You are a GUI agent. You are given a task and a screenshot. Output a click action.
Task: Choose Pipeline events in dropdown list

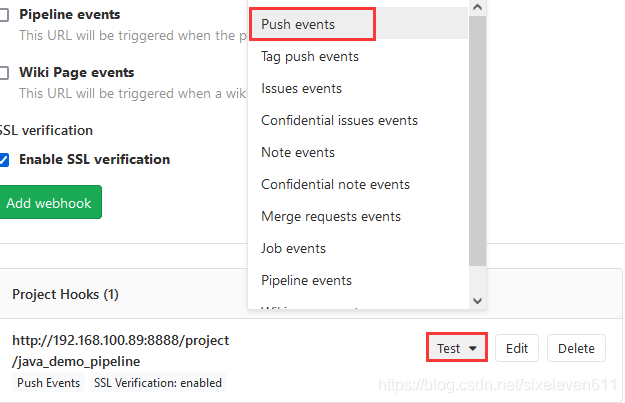point(306,280)
